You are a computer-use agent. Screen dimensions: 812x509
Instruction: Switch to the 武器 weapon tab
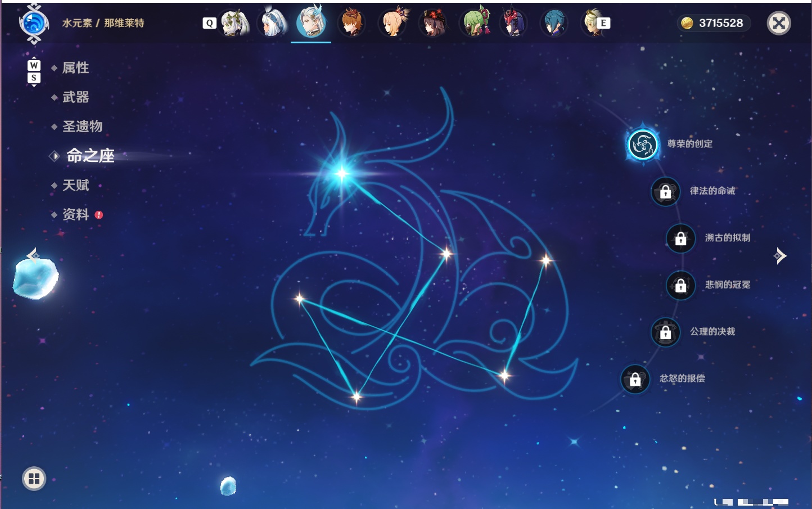tap(75, 97)
